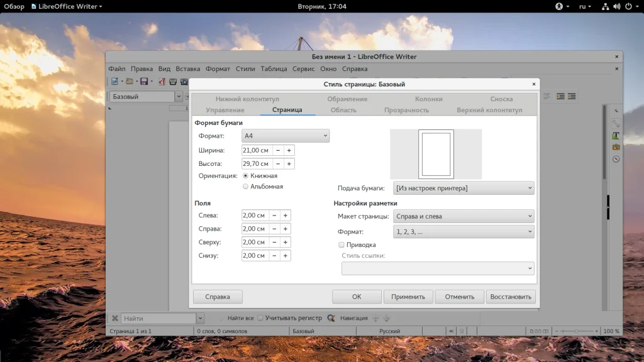
Task: Select the Альбомная orientation radio button
Action: click(x=245, y=187)
